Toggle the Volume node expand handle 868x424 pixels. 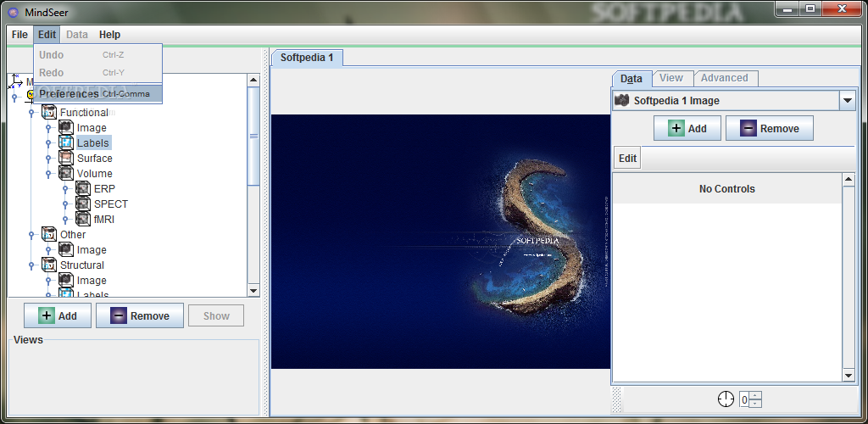(x=48, y=173)
